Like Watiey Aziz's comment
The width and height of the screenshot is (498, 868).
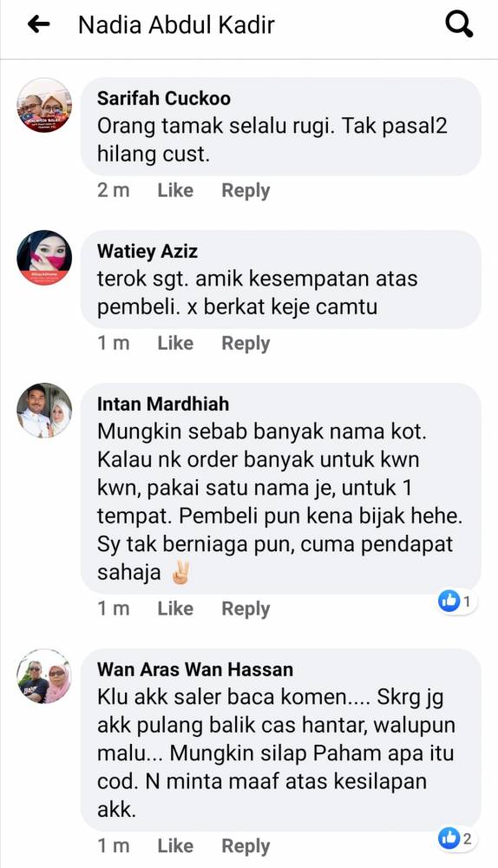(175, 343)
